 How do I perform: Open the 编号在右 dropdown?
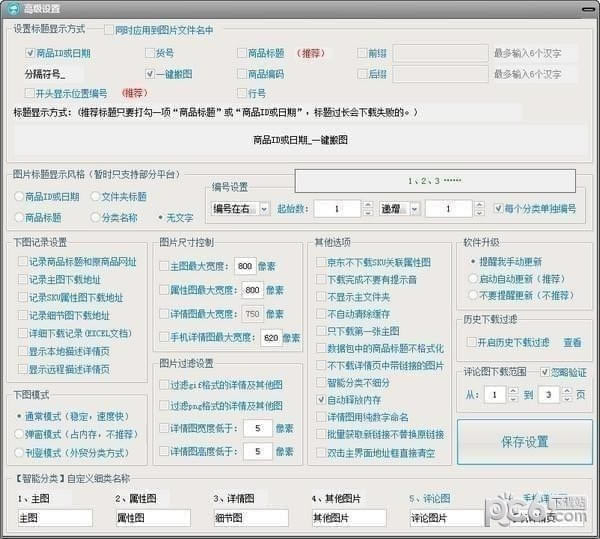tap(265, 209)
